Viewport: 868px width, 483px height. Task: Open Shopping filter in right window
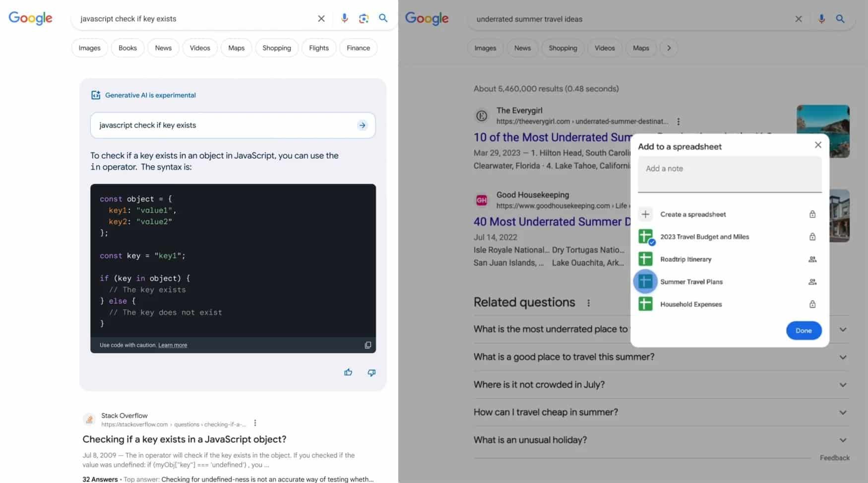(563, 48)
